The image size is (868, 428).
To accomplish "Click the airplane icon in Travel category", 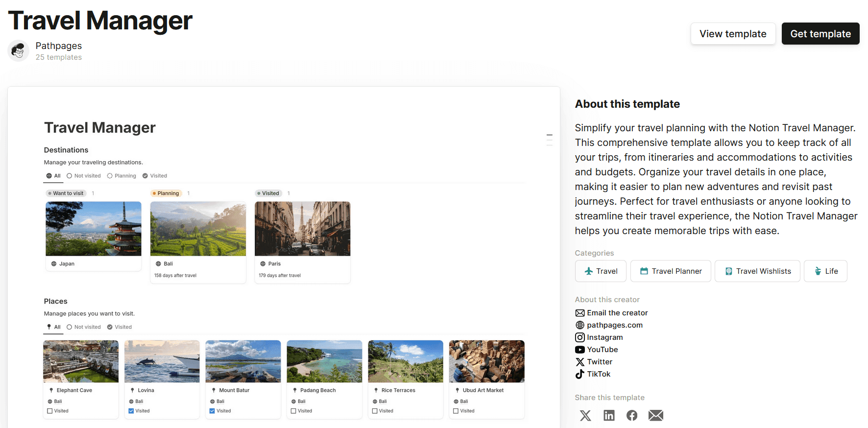I will coord(589,271).
